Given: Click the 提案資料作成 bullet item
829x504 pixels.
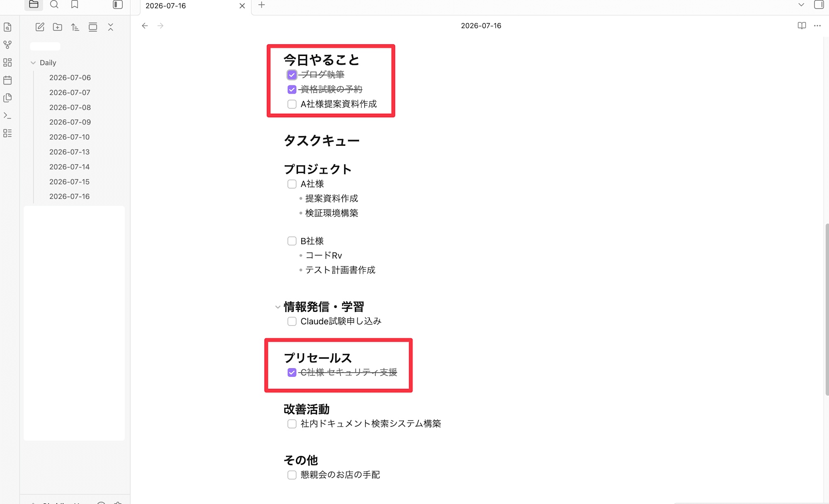Looking at the screenshot, I should (332, 199).
